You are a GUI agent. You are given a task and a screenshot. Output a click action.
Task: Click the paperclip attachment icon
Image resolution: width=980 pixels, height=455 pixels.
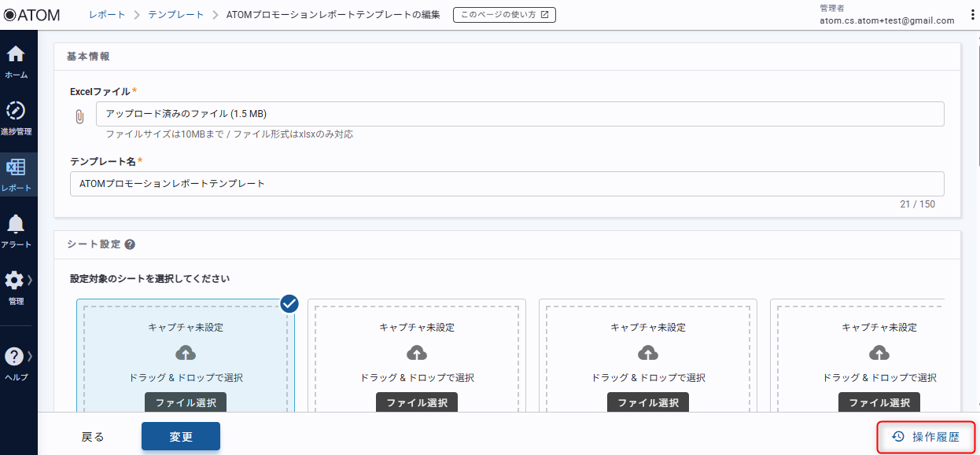click(79, 116)
